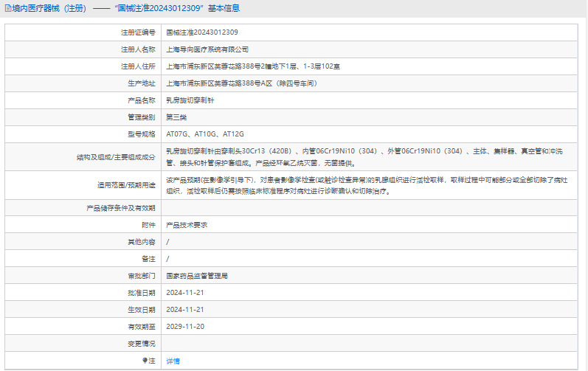This screenshot has width=588, height=371.
Task: Open the 详情 link in the 注 row
Action: (173, 361)
